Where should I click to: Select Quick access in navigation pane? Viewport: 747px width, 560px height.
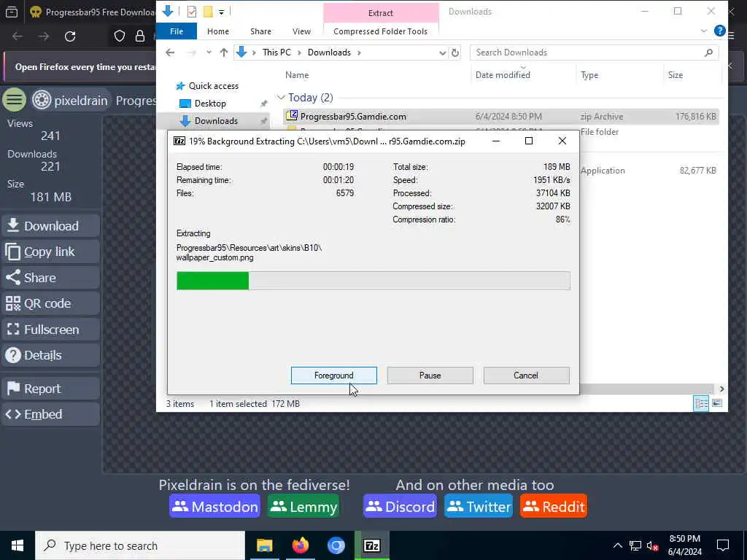[214, 86]
